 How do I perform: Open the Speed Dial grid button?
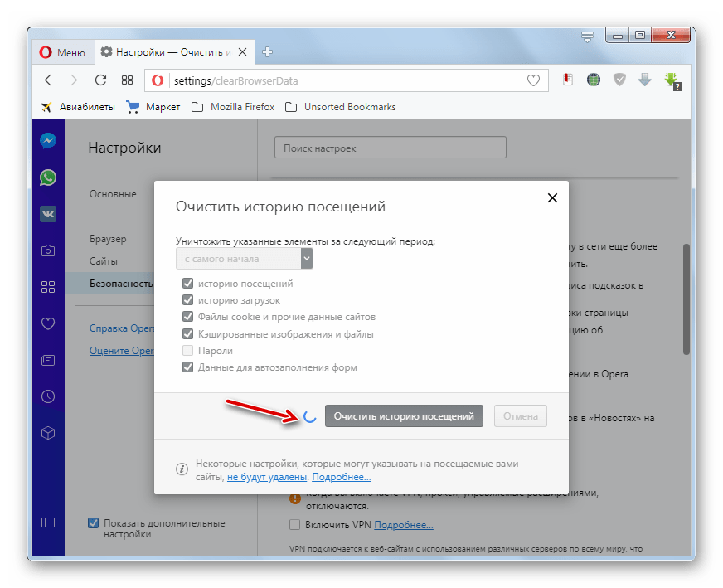[x=127, y=80]
